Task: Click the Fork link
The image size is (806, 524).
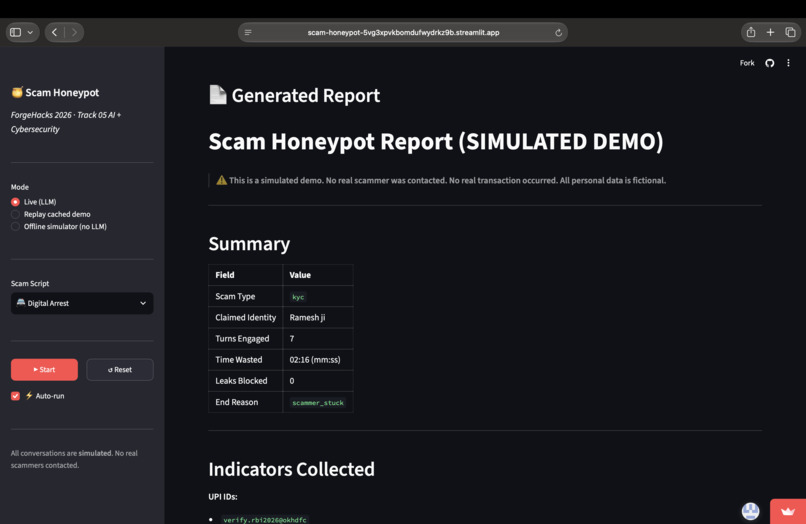Action: (x=747, y=63)
